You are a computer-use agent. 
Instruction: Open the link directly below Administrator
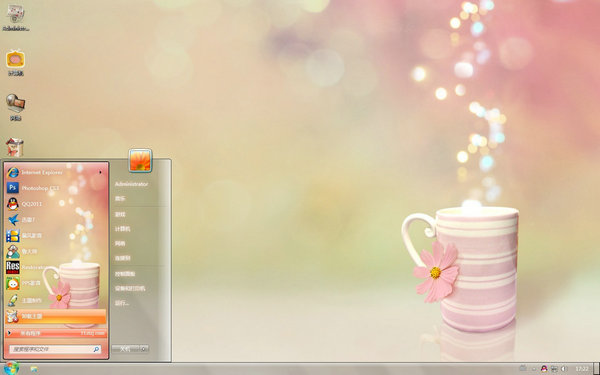click(x=120, y=199)
